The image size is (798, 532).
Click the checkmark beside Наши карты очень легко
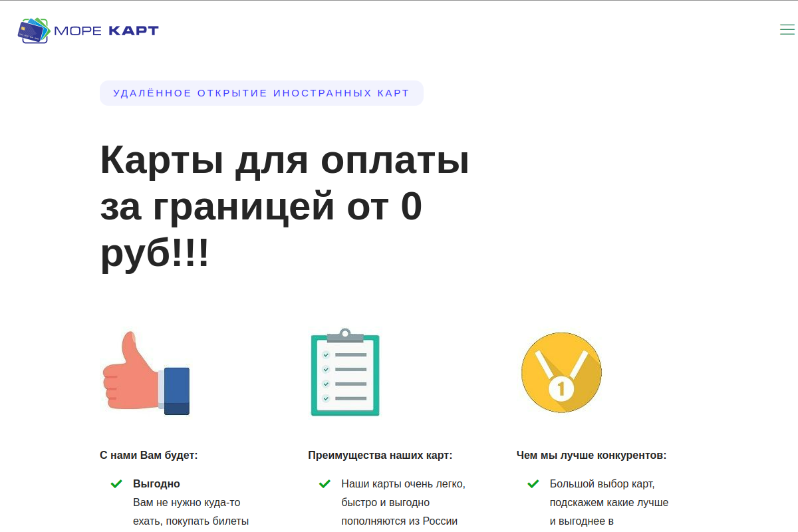pos(324,483)
